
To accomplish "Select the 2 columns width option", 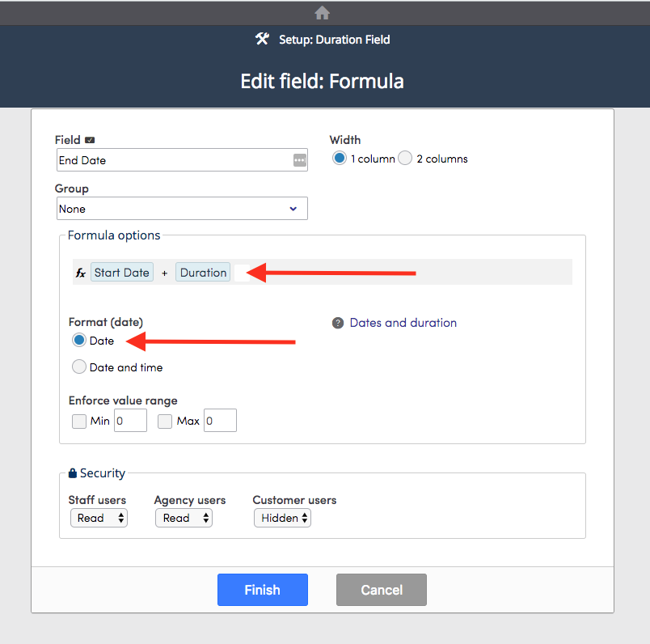I will (404, 158).
